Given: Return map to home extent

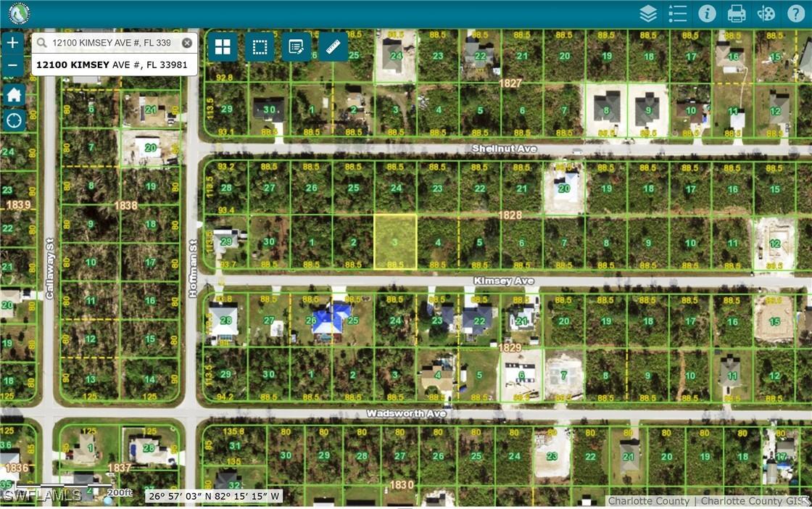Looking at the screenshot, I should [x=12, y=94].
